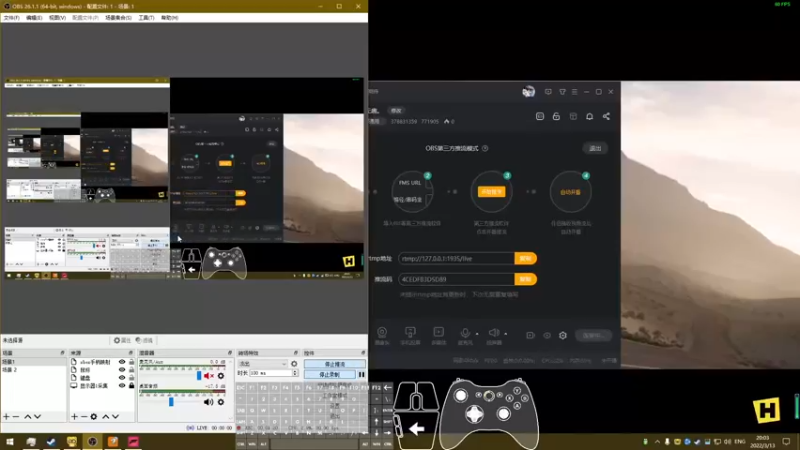Hide the xbox手柄映射 source via its eye icon

pos(122,362)
